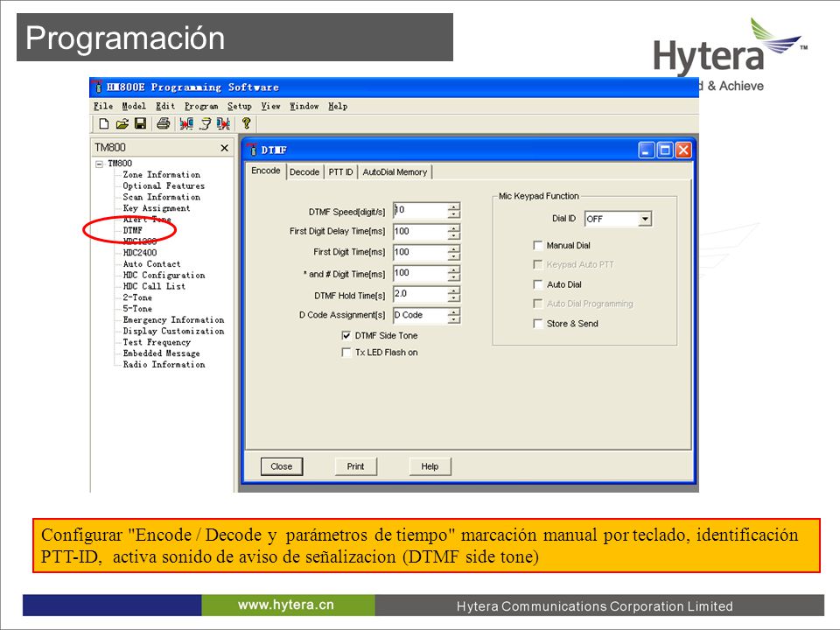Click the middle radio programming toolbar icon

[x=205, y=124]
